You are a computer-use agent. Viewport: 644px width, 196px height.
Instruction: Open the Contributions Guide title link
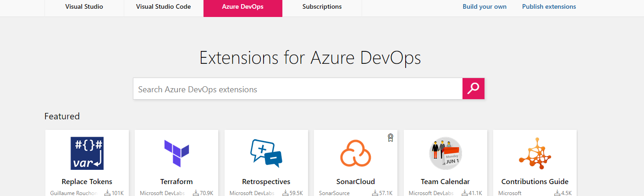point(535,182)
